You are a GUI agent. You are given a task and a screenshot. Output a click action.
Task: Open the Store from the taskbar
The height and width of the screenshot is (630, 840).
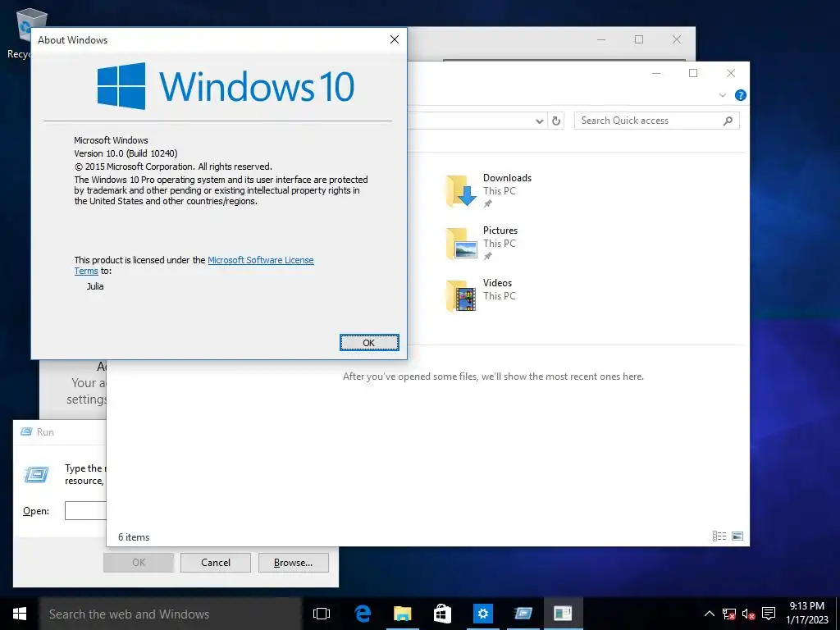point(442,614)
